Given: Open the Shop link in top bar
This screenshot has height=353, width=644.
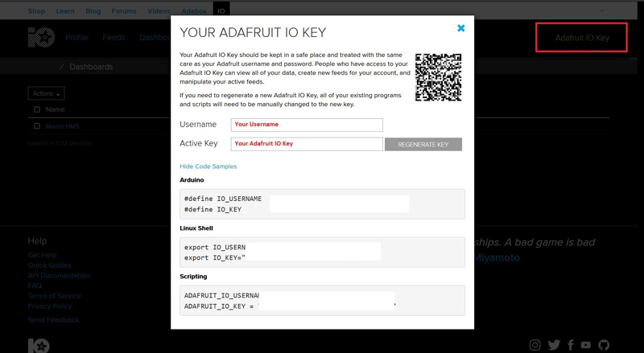Looking at the screenshot, I should tap(36, 11).
